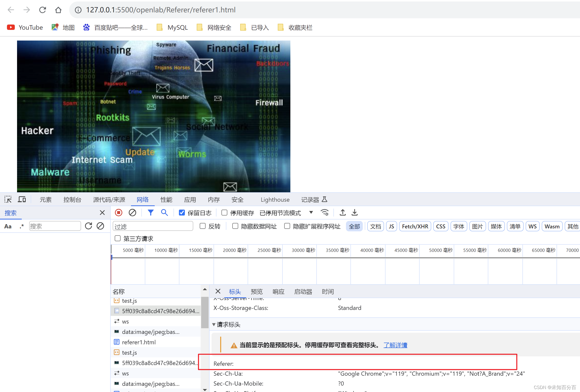
Task: Open MySQL bookmark folder
Action: 172,27
